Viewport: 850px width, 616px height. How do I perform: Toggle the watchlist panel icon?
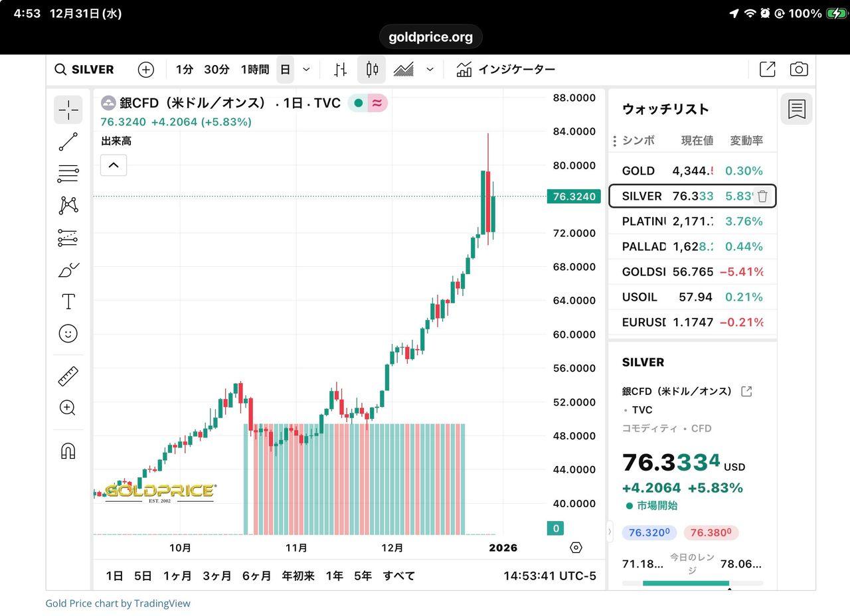(796, 109)
